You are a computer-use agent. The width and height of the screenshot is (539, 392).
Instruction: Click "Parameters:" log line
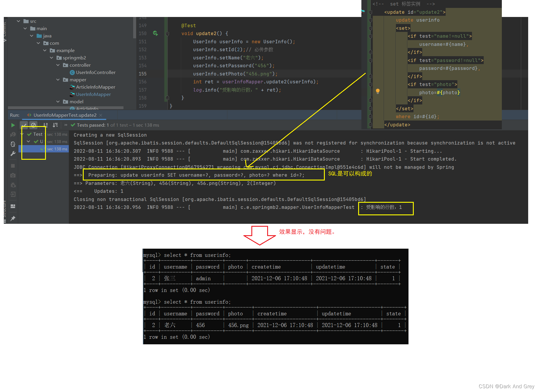[x=175, y=183]
